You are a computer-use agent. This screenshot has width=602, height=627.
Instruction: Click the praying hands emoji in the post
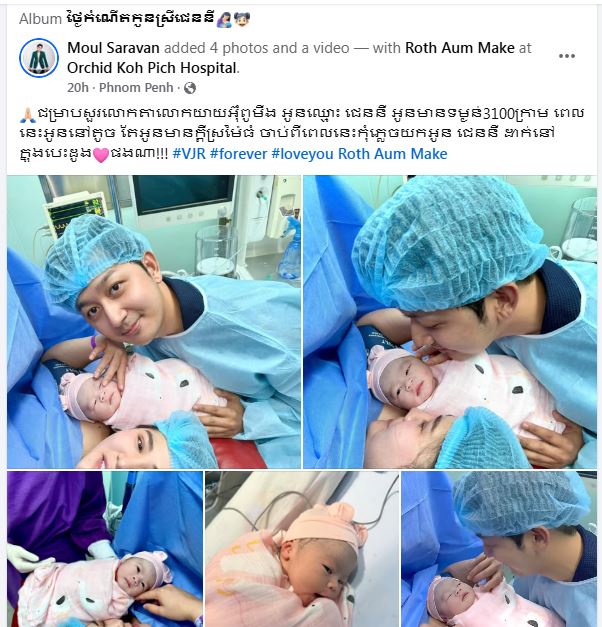point(27,115)
